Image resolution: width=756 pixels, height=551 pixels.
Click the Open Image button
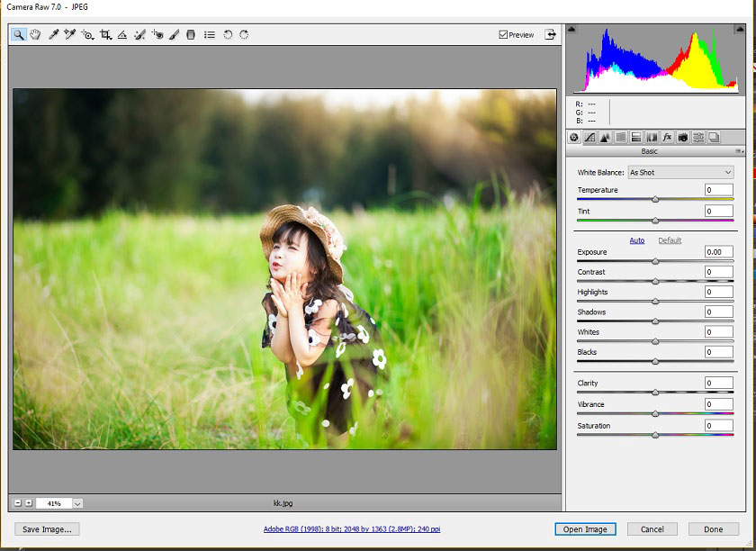585,529
